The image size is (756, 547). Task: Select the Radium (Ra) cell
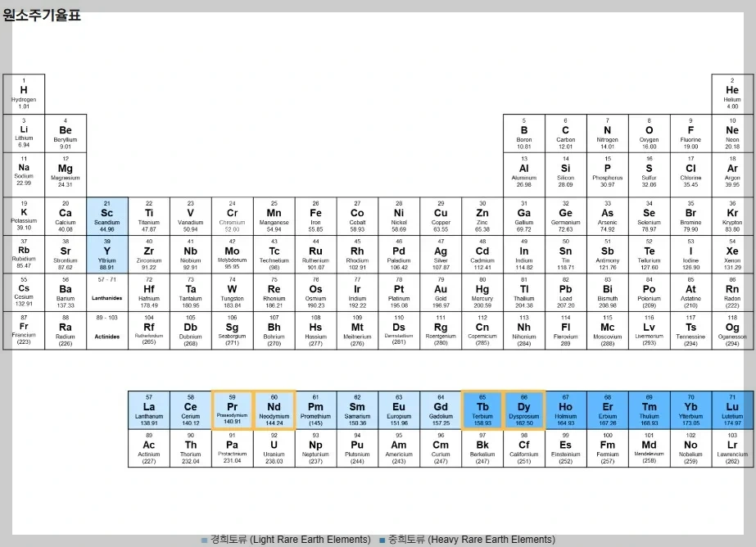[x=66, y=331]
